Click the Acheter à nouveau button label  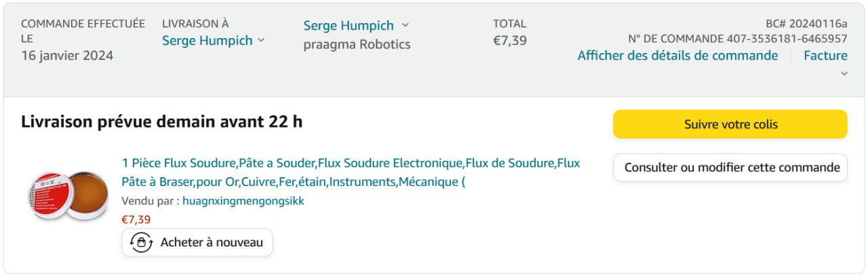[x=212, y=242]
